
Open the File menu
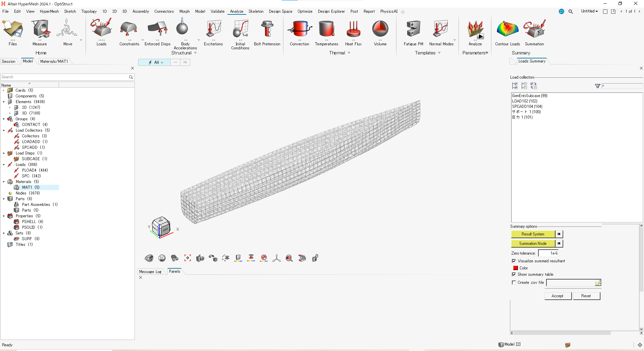pos(5,11)
